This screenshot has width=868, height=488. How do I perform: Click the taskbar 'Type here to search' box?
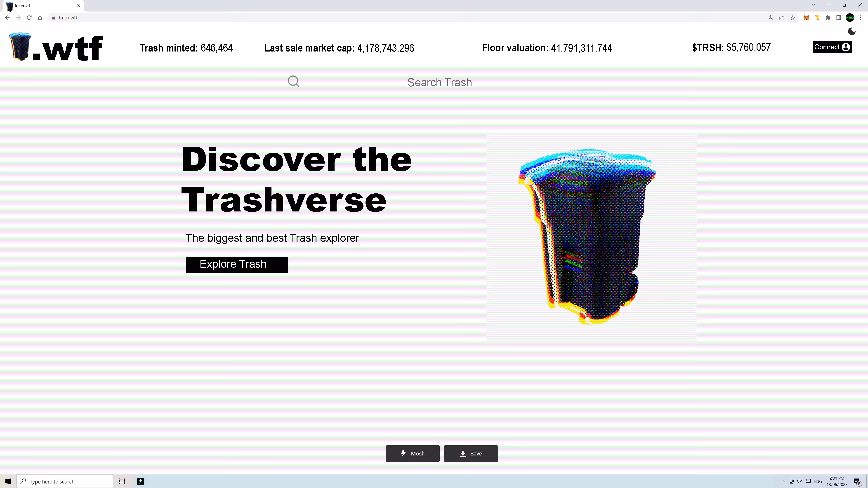65,481
